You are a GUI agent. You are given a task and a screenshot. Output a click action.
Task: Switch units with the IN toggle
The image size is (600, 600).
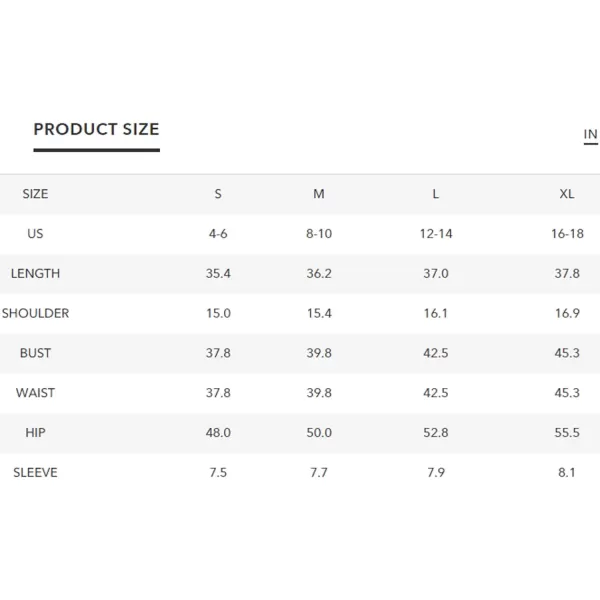pos(590,134)
